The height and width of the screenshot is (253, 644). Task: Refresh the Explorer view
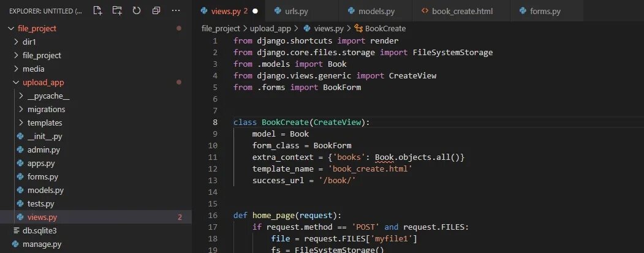point(137,10)
